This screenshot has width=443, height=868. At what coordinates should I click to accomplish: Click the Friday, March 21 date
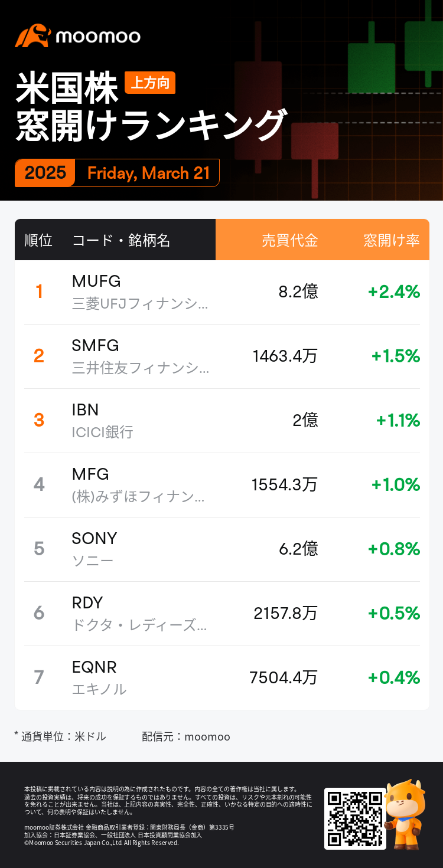[x=148, y=173]
